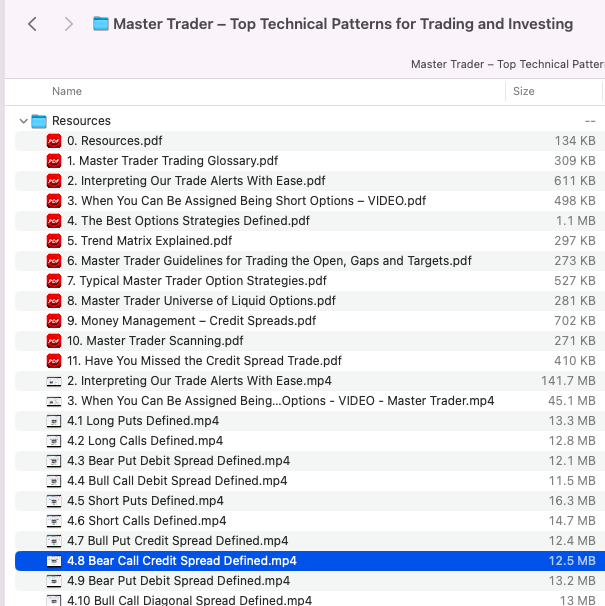This screenshot has height=606, width=605.
Task: Select the VIDEO - Master Trader.mp4 file name
Action: [x=280, y=401]
